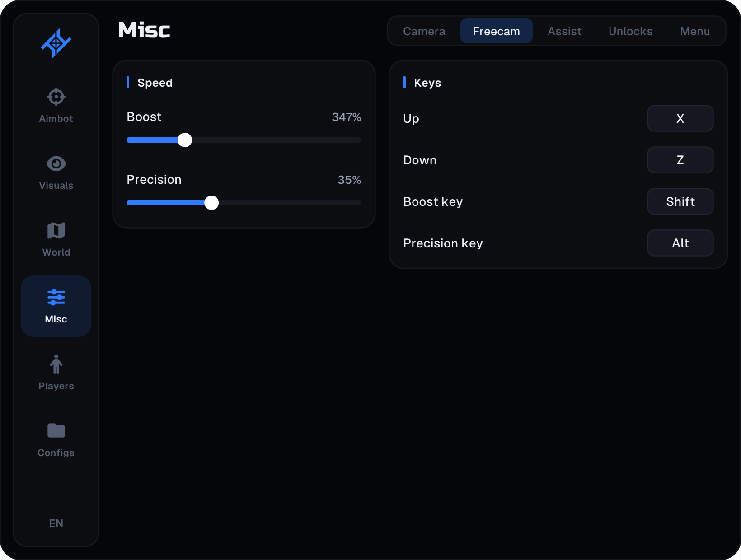Open the Aimbot crosshair section
This screenshot has height=560, width=741.
(56, 106)
